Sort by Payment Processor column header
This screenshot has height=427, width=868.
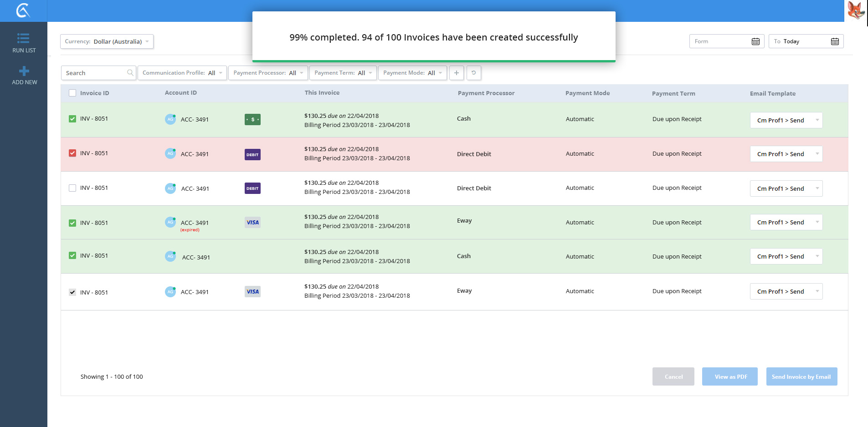click(x=486, y=93)
